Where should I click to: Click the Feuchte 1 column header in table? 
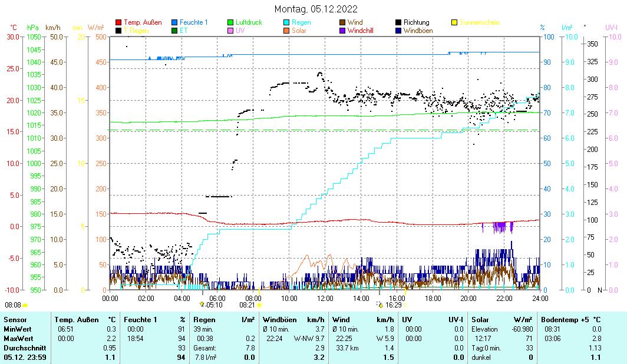tap(140, 320)
